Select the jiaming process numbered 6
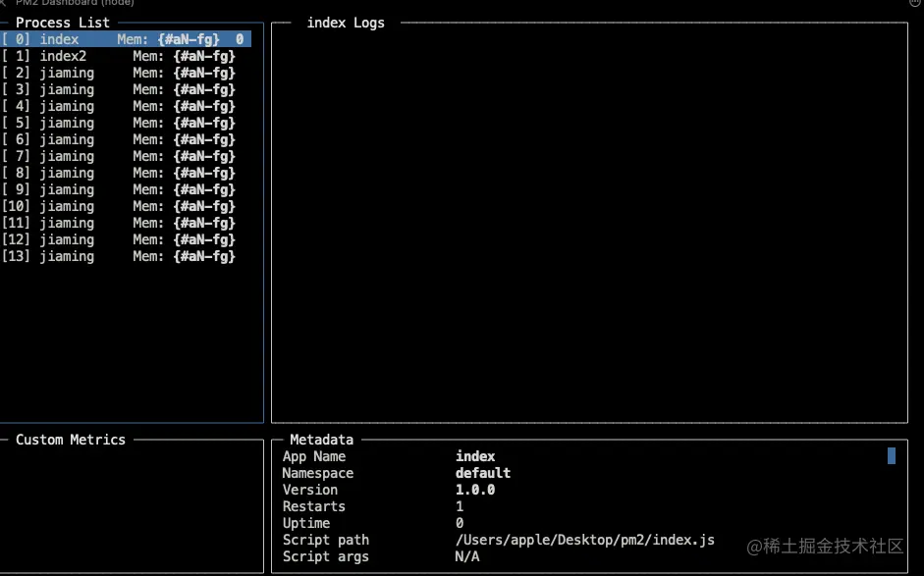Screen dimensions: 924x576 coord(119,139)
